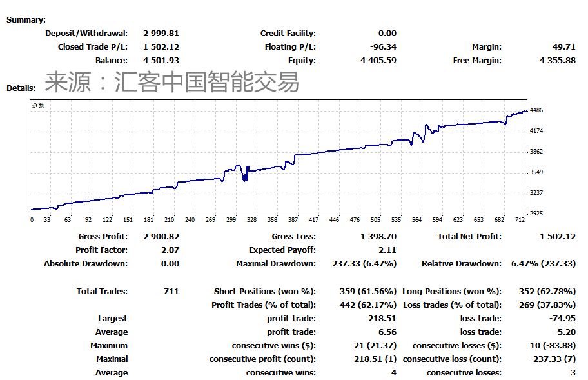The height and width of the screenshot is (380, 588).
Task: Click the 3549 value on chart axis
Action: coord(536,172)
